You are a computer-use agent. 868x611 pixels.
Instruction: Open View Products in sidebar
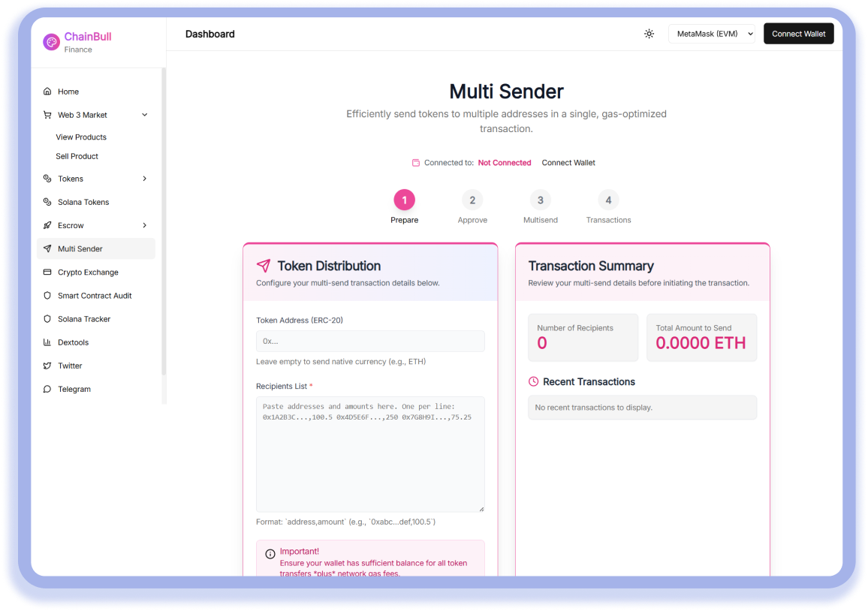(x=81, y=137)
